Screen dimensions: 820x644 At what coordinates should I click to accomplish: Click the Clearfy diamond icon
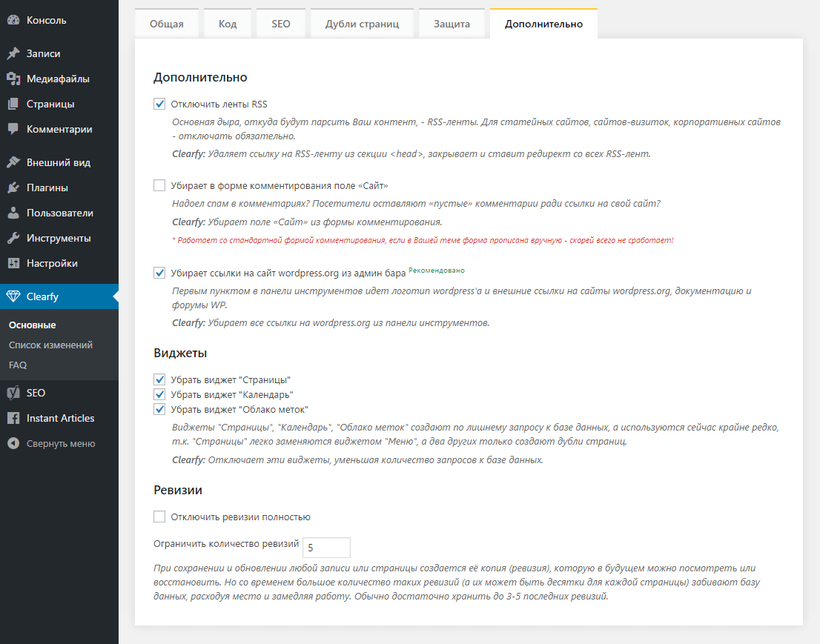(x=13, y=296)
